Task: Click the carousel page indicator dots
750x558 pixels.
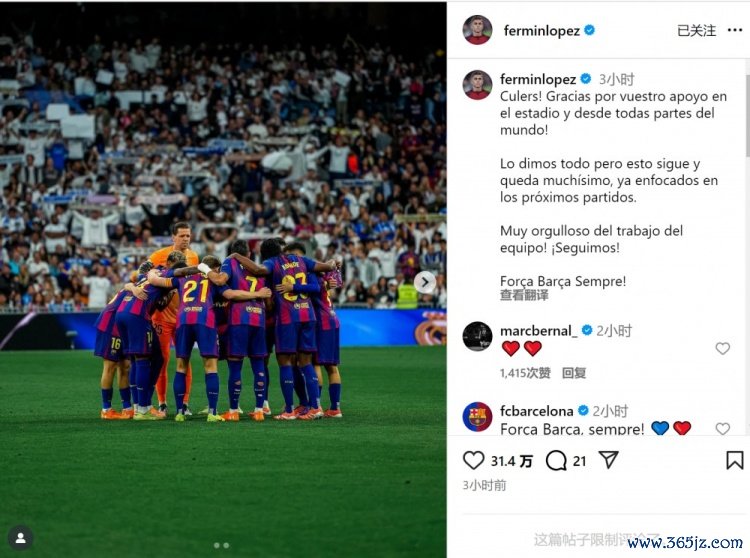Action: (221, 545)
